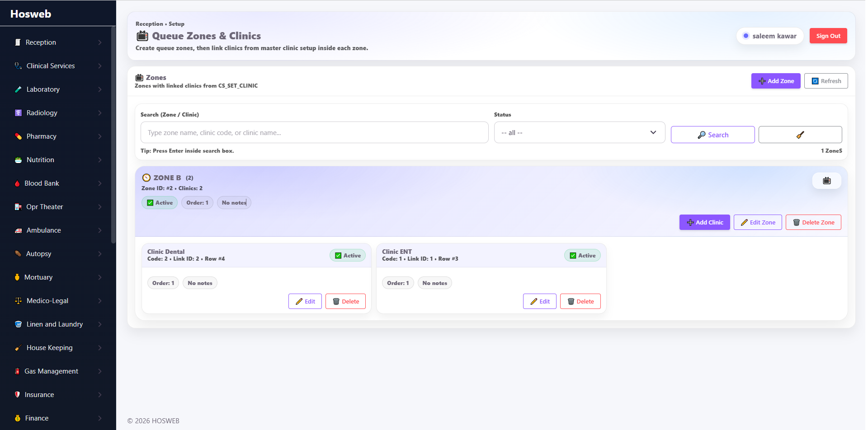The height and width of the screenshot is (430, 868).
Task: Expand the Laboratory menu chevron
Action: click(x=99, y=89)
